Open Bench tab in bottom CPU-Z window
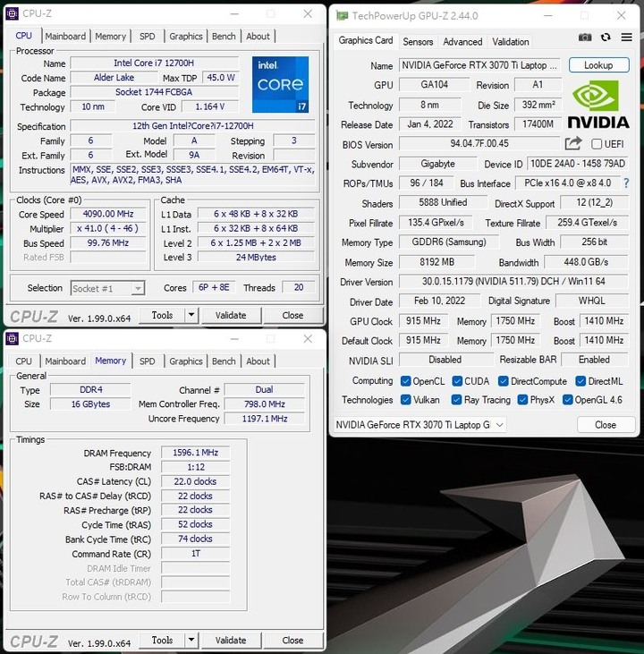 pyautogui.click(x=224, y=361)
